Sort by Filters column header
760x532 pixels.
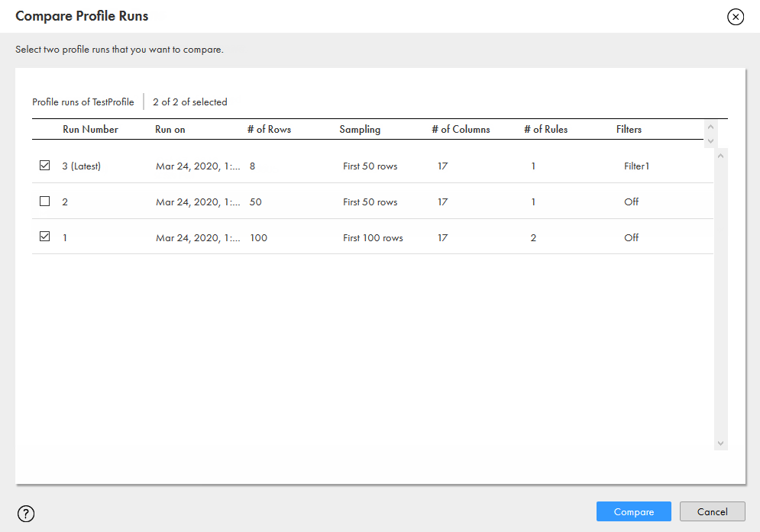(x=629, y=129)
